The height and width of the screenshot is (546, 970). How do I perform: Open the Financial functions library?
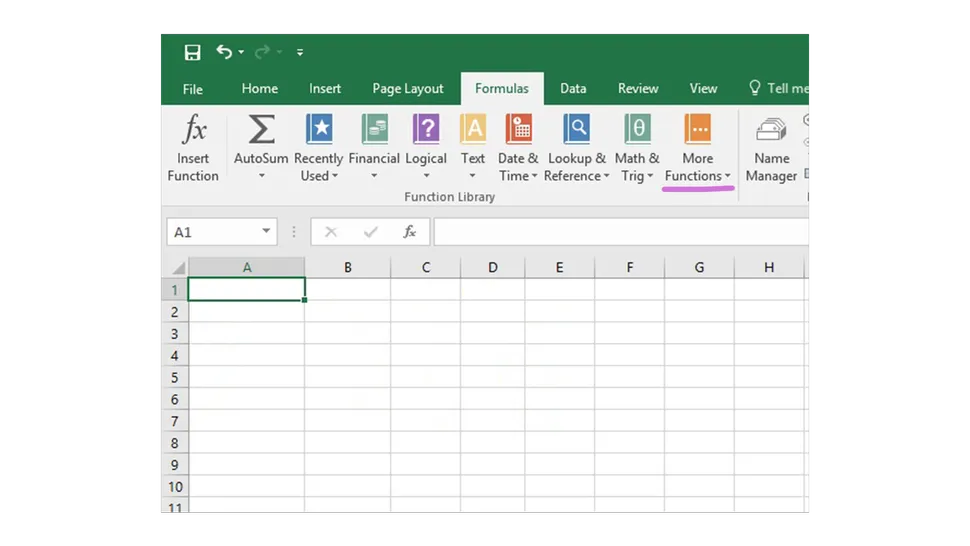pyautogui.click(x=374, y=148)
